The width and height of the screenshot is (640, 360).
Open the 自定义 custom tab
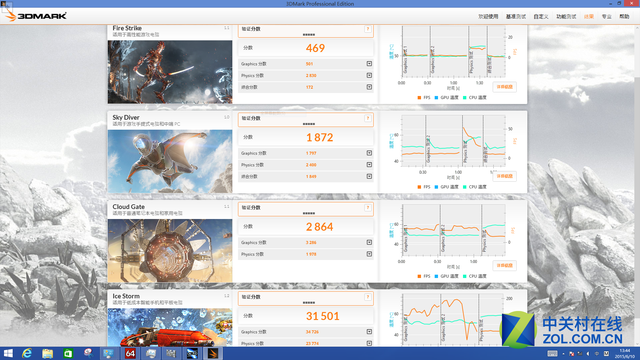[541, 17]
